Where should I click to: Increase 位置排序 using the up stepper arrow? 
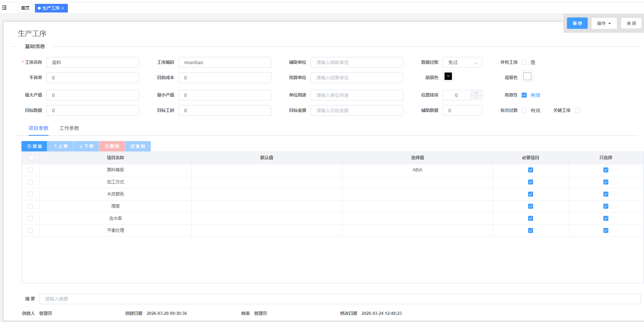click(x=476, y=93)
